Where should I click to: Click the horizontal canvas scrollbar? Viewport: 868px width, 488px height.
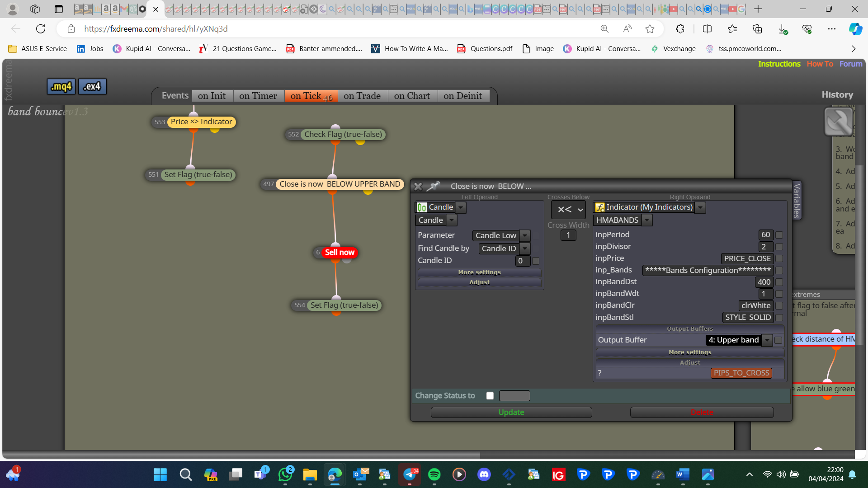242,455
